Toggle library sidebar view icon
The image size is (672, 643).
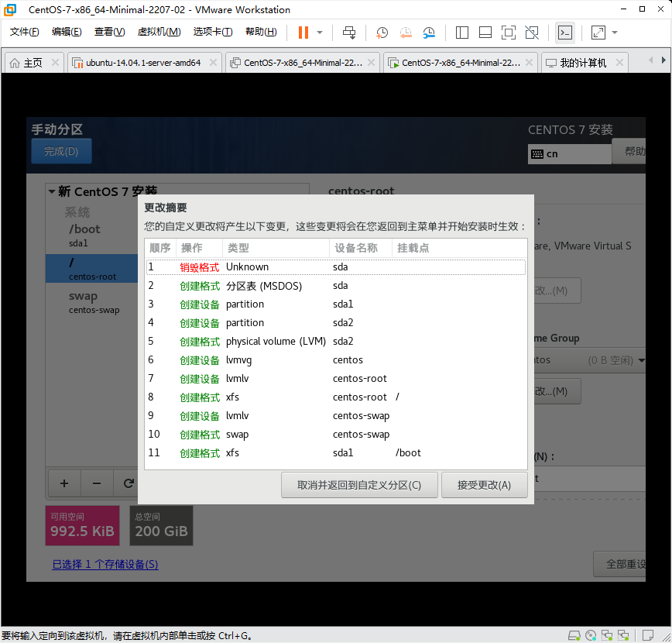[461, 33]
